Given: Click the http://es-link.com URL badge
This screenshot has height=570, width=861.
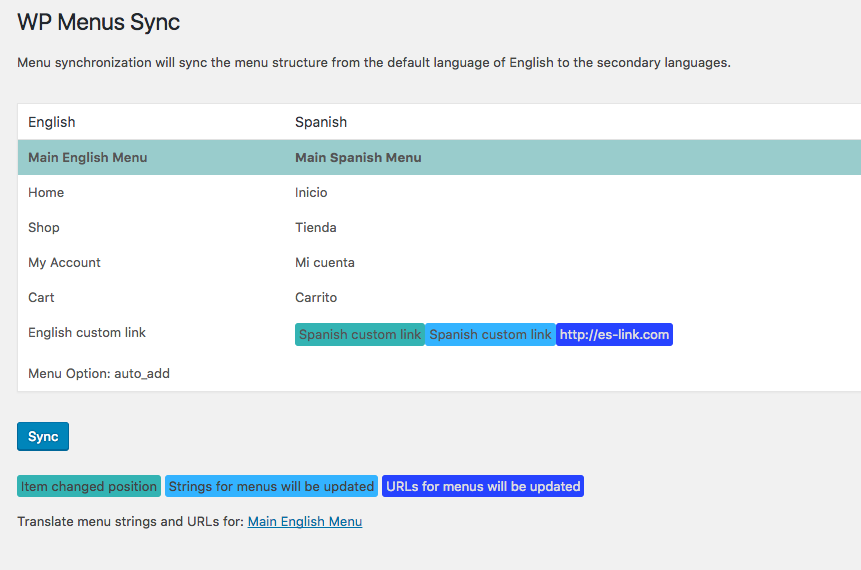Looking at the screenshot, I should 614,335.
